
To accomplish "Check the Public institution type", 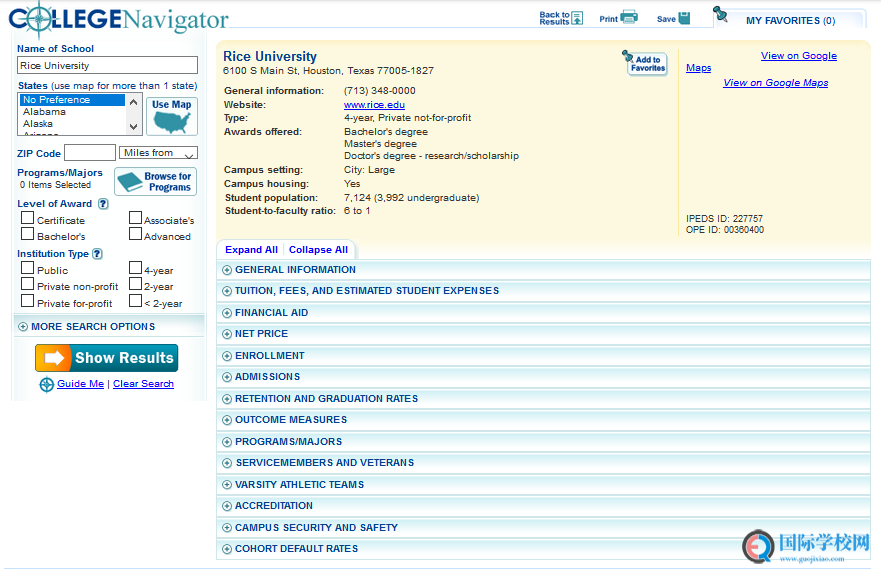I will 28,268.
